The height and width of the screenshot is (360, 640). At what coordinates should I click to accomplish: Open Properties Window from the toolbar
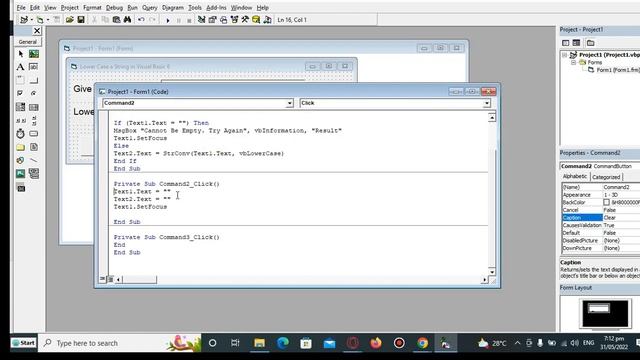point(212,20)
